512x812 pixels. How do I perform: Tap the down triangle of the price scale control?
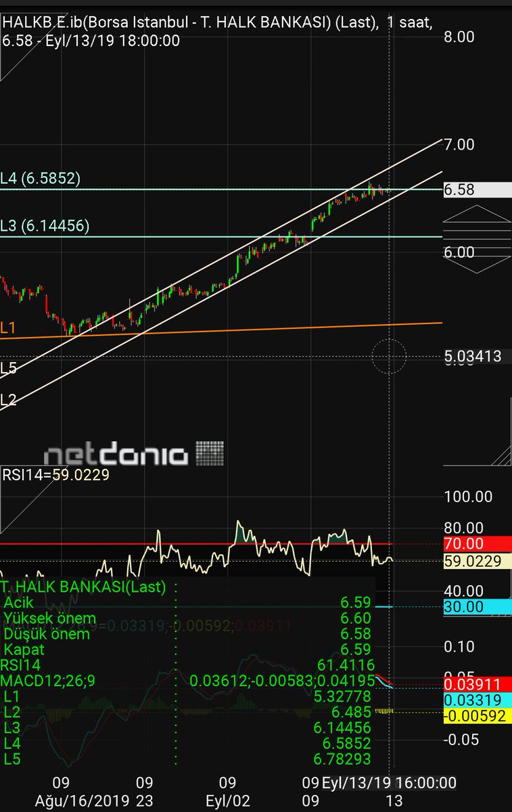coord(477,265)
